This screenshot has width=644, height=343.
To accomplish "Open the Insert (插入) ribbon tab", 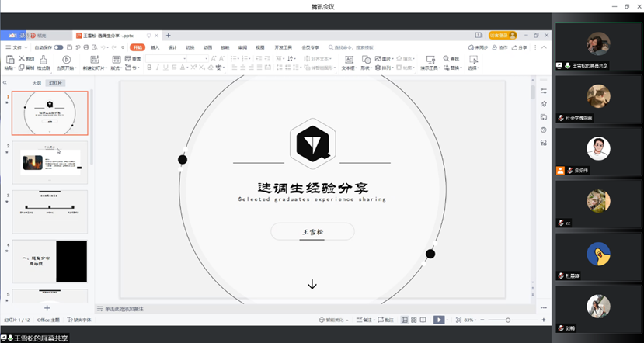I will [155, 47].
